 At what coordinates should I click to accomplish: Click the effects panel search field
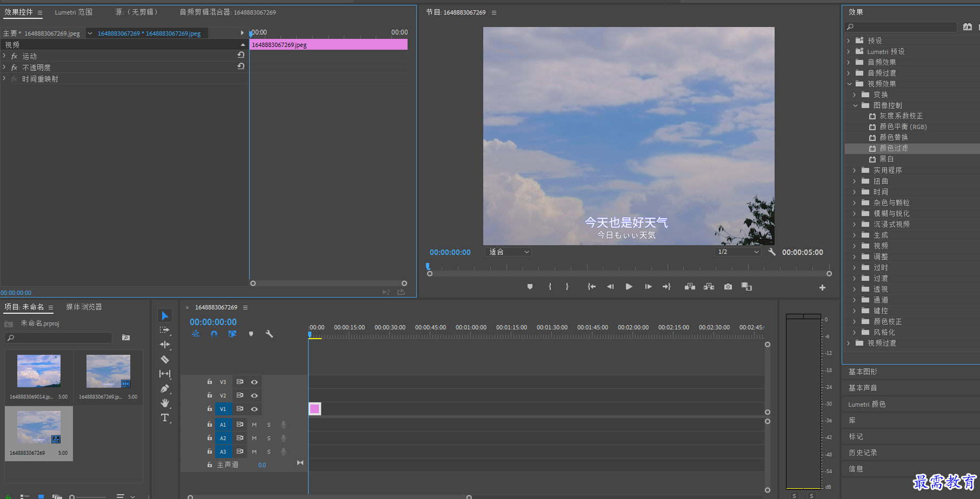click(x=901, y=26)
